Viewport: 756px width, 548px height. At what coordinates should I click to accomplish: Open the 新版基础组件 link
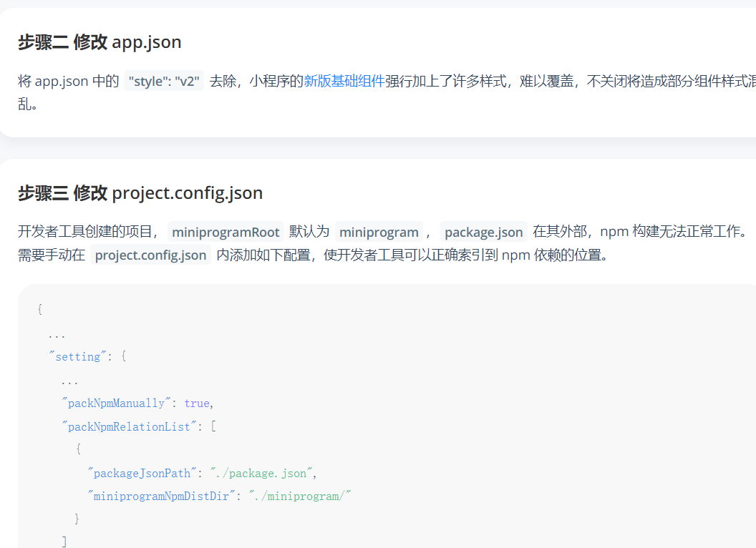coord(344,81)
